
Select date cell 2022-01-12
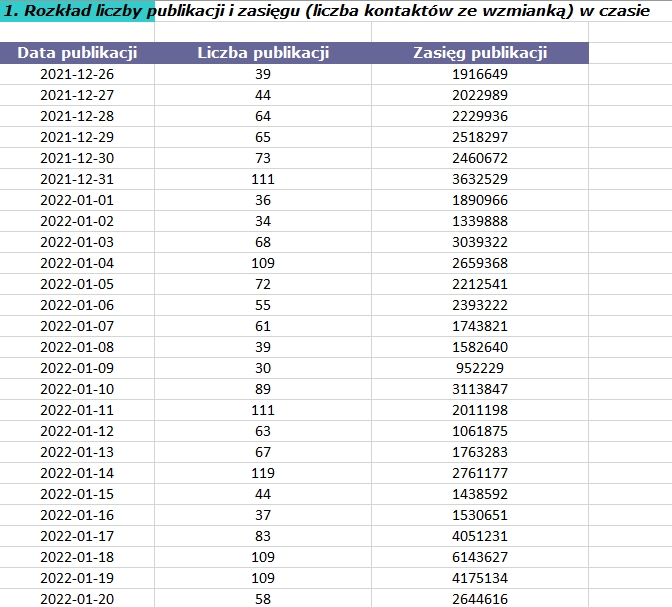77,431
